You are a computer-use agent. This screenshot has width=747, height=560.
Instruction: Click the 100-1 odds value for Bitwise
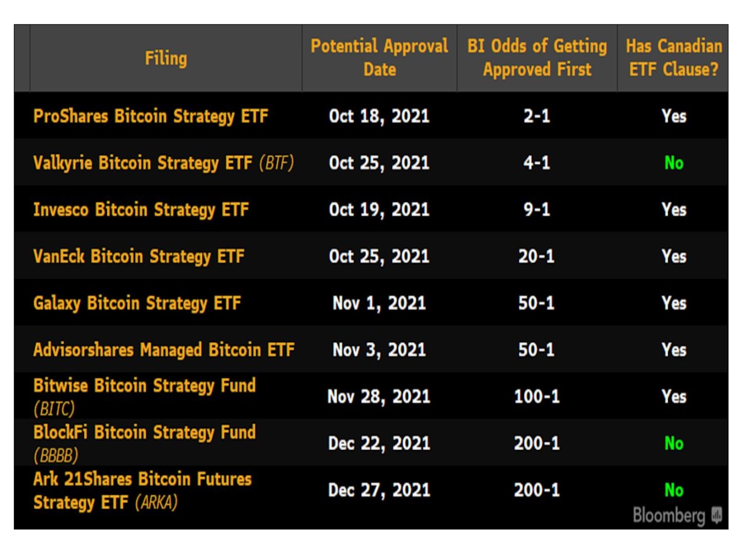pos(536,397)
